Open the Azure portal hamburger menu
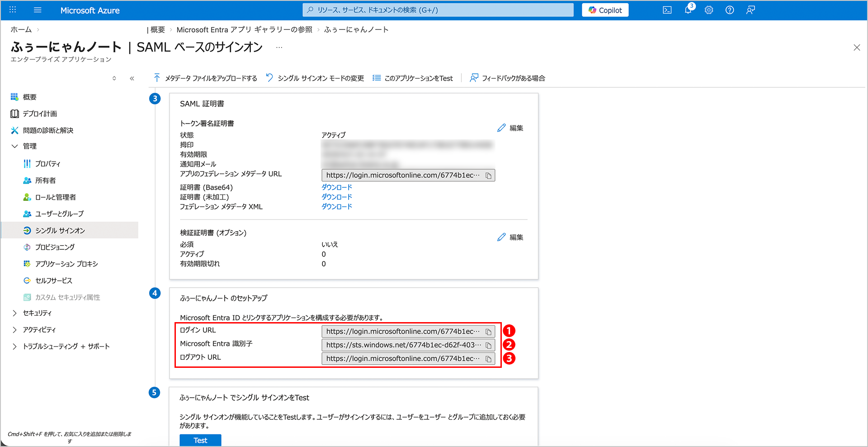 (38, 10)
